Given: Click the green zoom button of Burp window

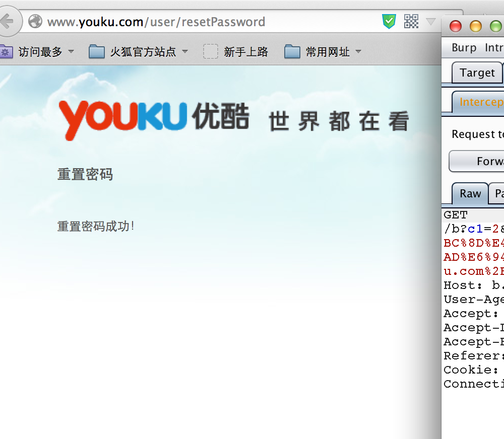Looking at the screenshot, I should [x=495, y=26].
